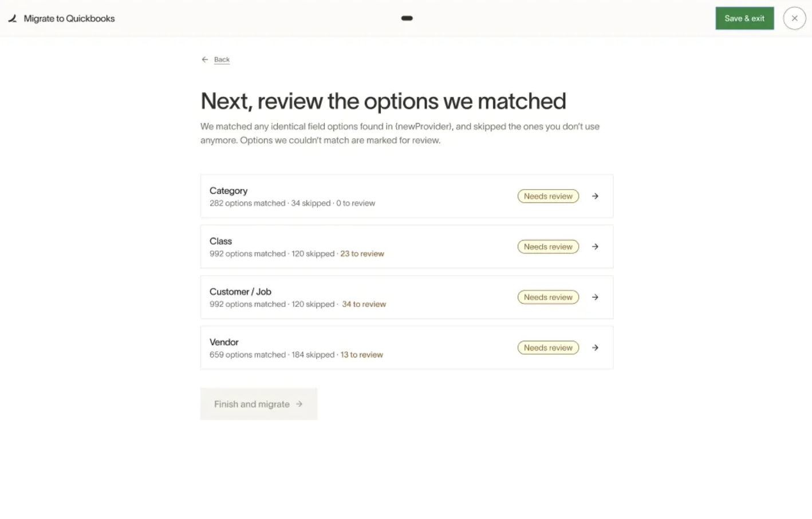Click '34 to review' under Customer / Job
812x519 pixels.
pos(364,304)
